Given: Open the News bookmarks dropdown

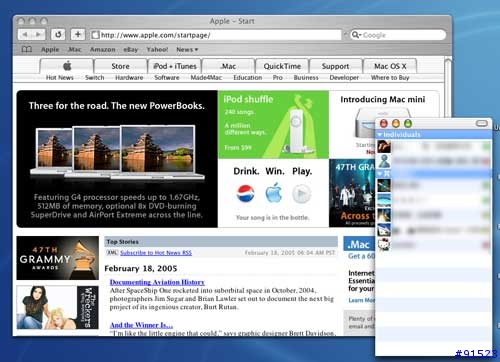Looking at the screenshot, I should point(187,49).
